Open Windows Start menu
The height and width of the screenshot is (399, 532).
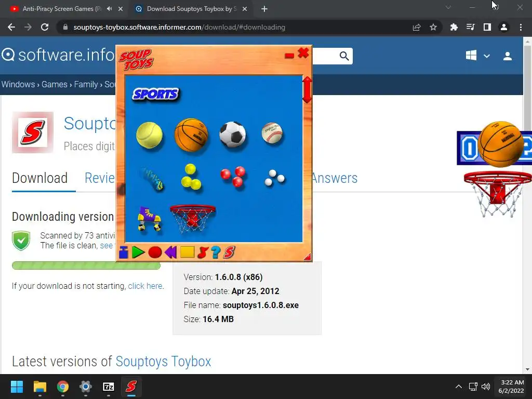[x=17, y=387]
